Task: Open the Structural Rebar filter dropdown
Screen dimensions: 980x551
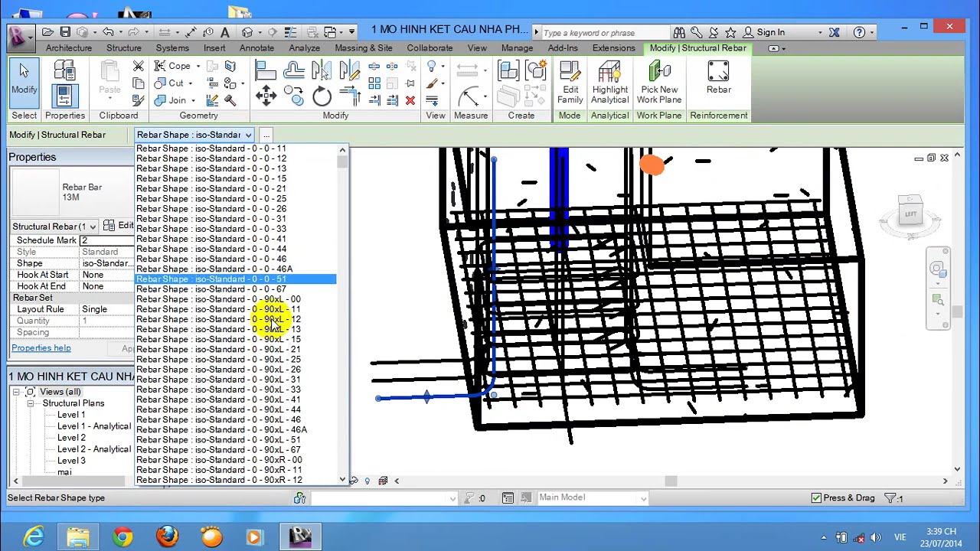Action: 54,227
